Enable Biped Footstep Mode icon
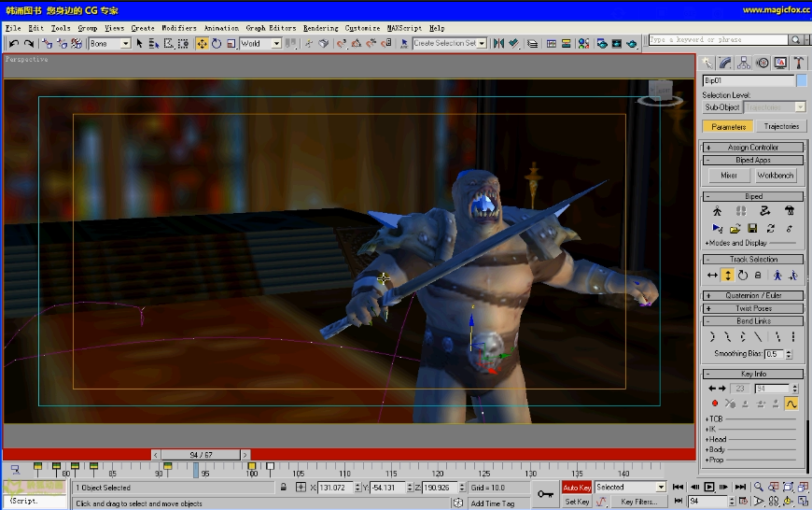Screen dimensions: 812x510 point(741,211)
